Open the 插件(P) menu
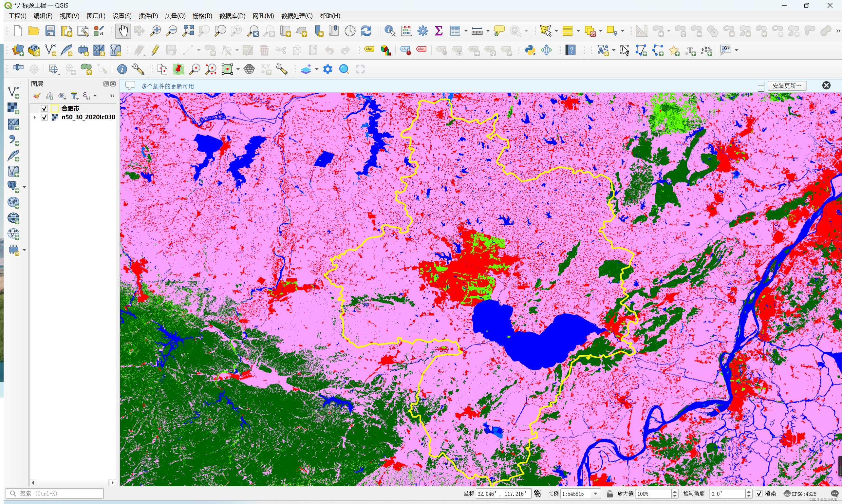The height and width of the screenshot is (504, 842). (x=148, y=16)
